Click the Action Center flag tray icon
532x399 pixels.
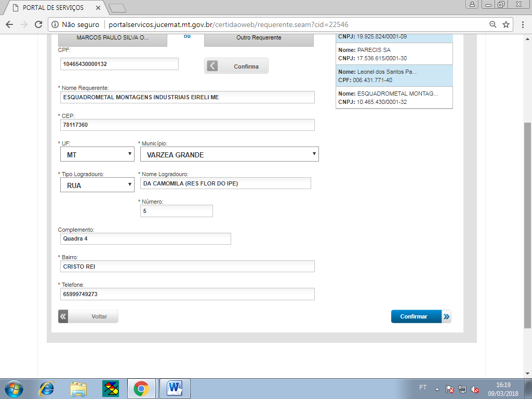point(450,389)
